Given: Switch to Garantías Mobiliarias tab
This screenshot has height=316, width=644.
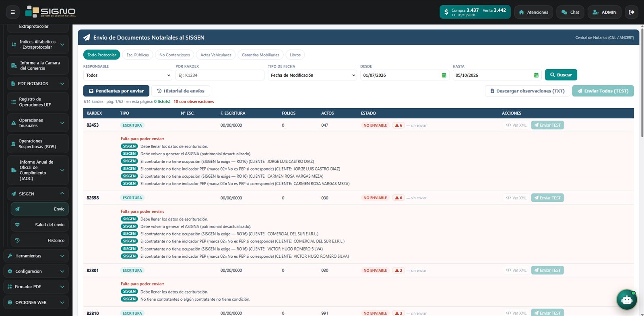Looking at the screenshot, I should coord(260,55).
